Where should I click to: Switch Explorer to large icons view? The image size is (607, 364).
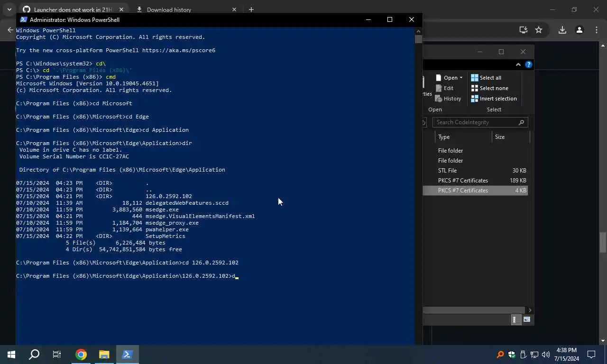click(527, 319)
